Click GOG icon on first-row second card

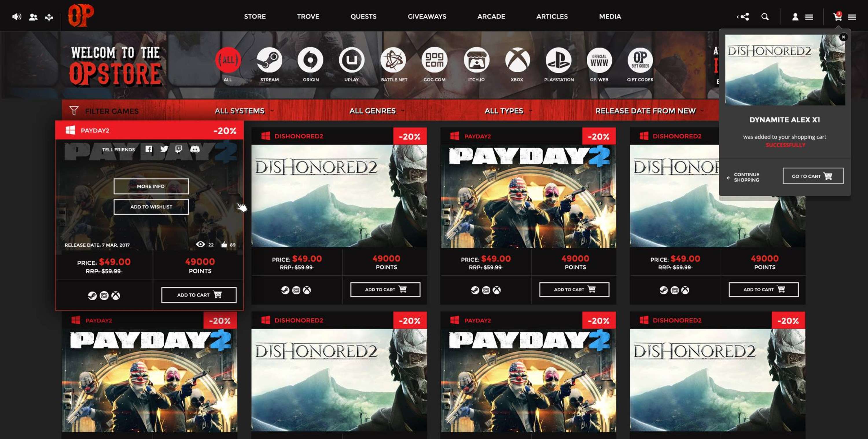tap(296, 290)
